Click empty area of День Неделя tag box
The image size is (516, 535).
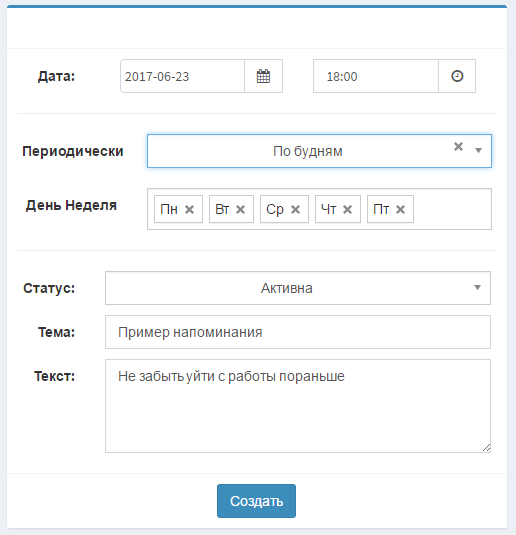452,209
